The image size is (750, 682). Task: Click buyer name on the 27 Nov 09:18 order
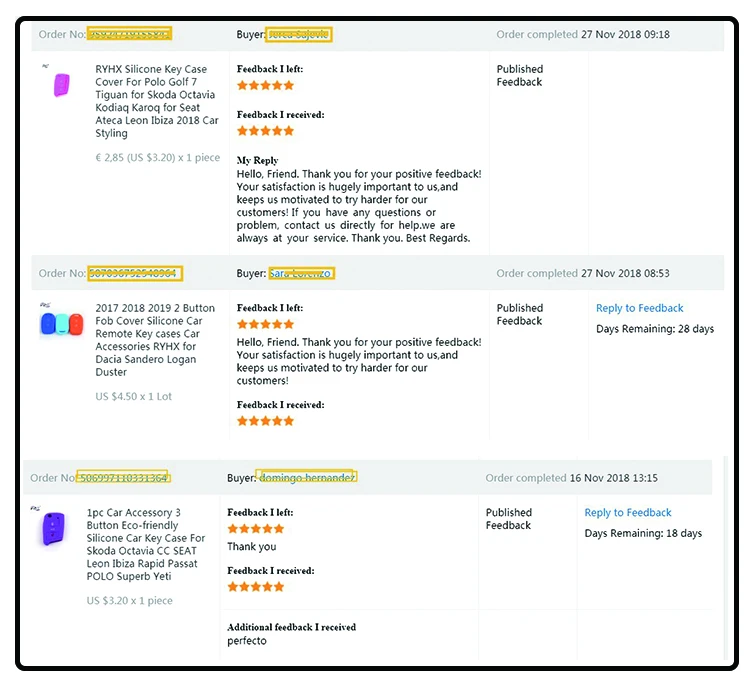pyautogui.click(x=299, y=34)
